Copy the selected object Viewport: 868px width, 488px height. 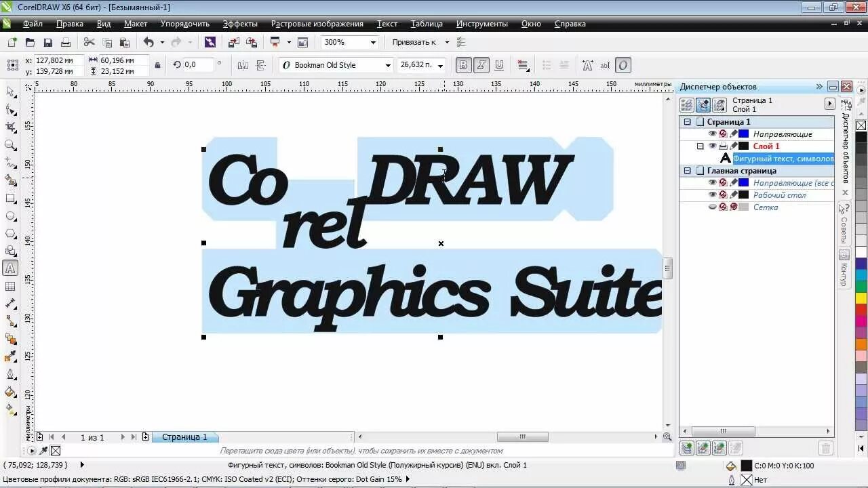(x=106, y=42)
